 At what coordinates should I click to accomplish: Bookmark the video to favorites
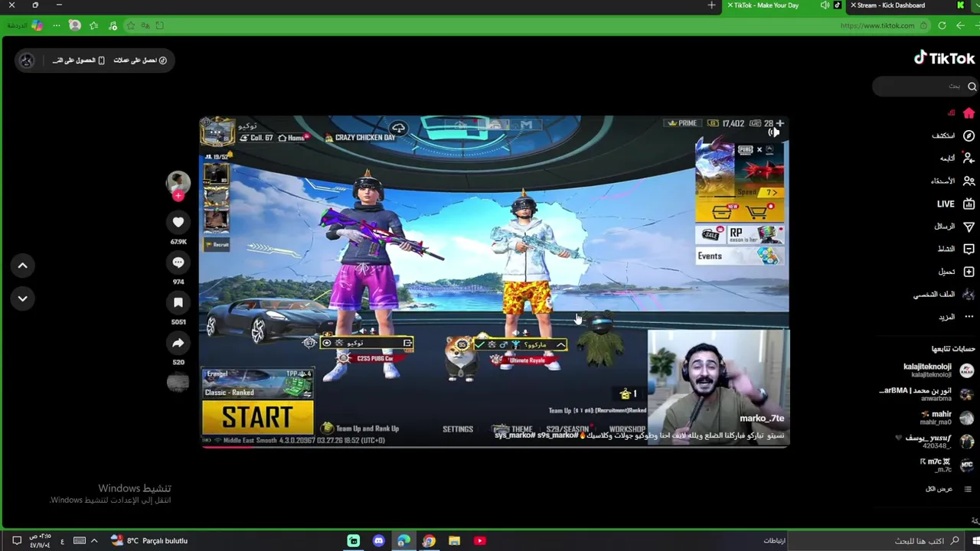[178, 303]
